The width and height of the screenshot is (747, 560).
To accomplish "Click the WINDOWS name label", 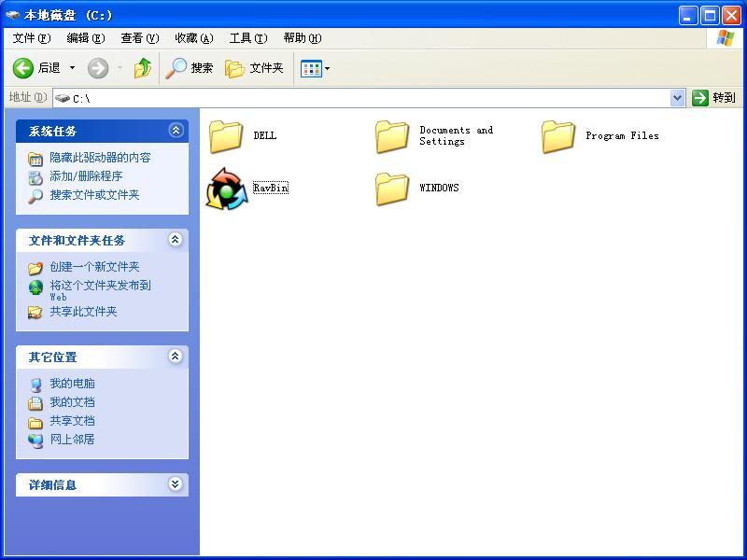I will [x=439, y=188].
